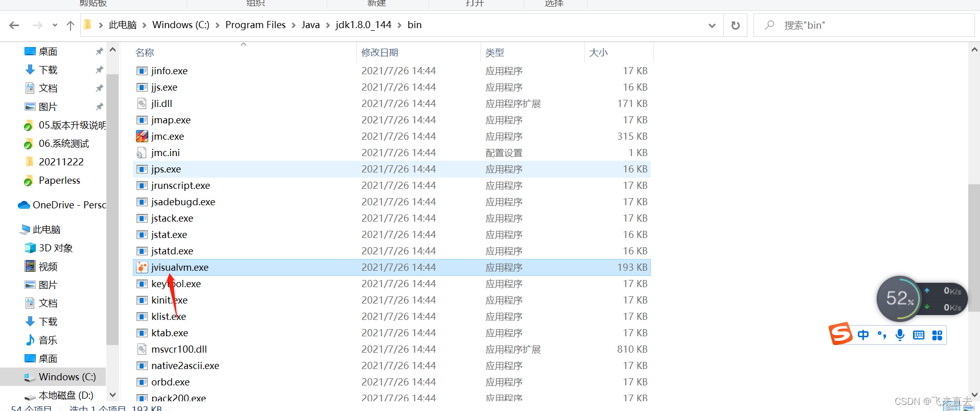The height and width of the screenshot is (411, 980).
Task: Select jmc.ini config file icon
Action: [142, 153]
